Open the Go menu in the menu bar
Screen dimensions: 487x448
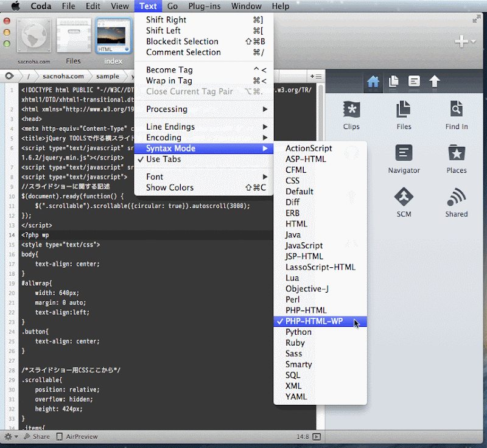coord(172,6)
